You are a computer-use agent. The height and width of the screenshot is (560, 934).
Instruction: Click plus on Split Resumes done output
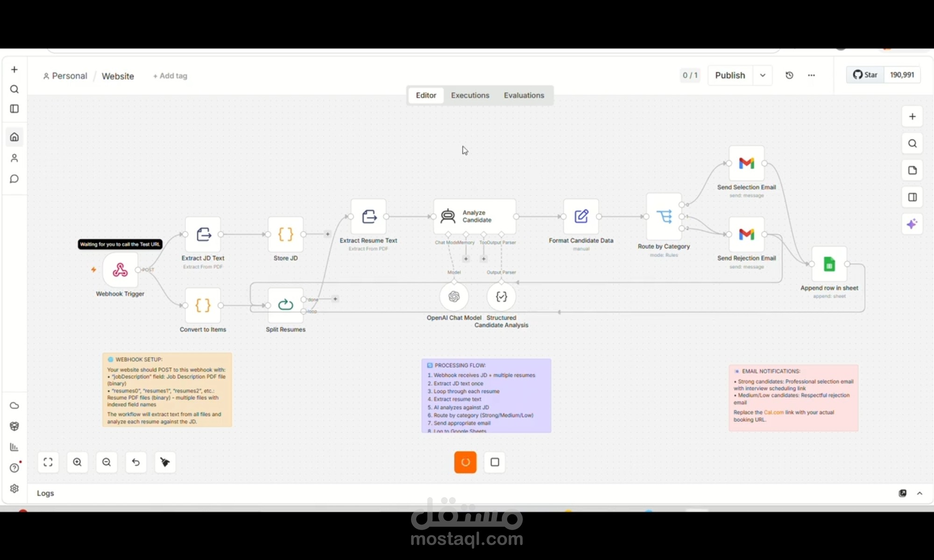click(x=335, y=299)
